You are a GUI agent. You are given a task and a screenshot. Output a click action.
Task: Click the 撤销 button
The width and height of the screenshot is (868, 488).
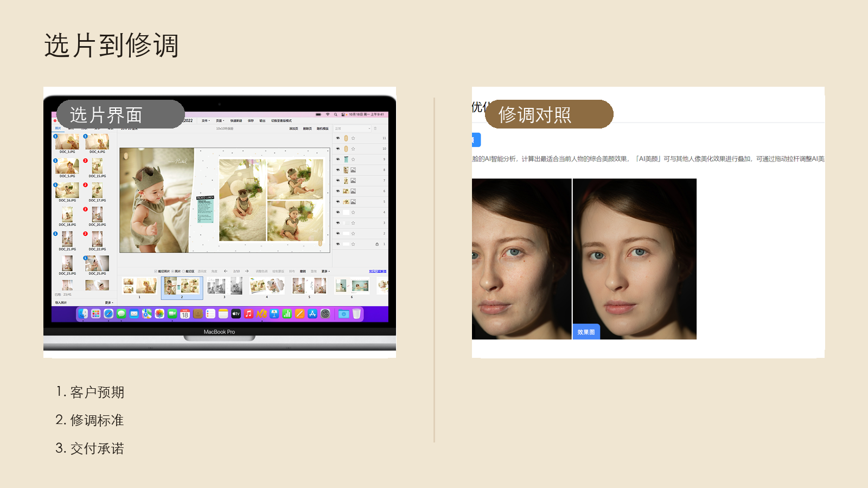tap(303, 271)
